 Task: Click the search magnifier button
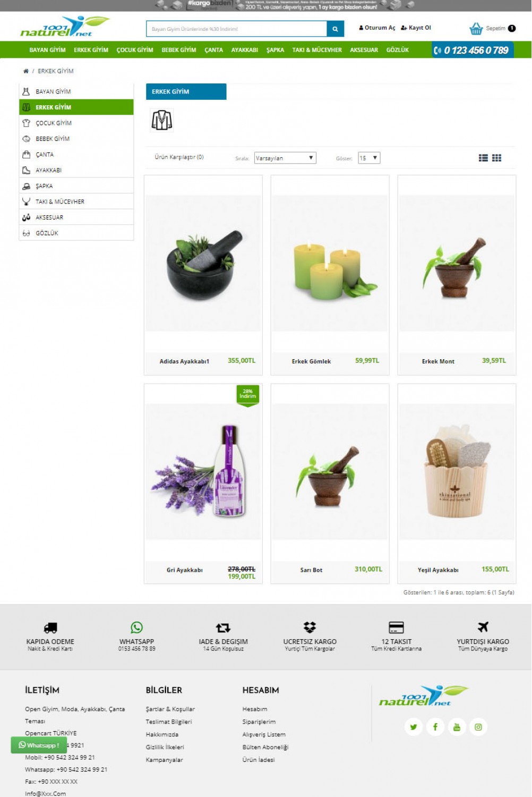point(335,29)
